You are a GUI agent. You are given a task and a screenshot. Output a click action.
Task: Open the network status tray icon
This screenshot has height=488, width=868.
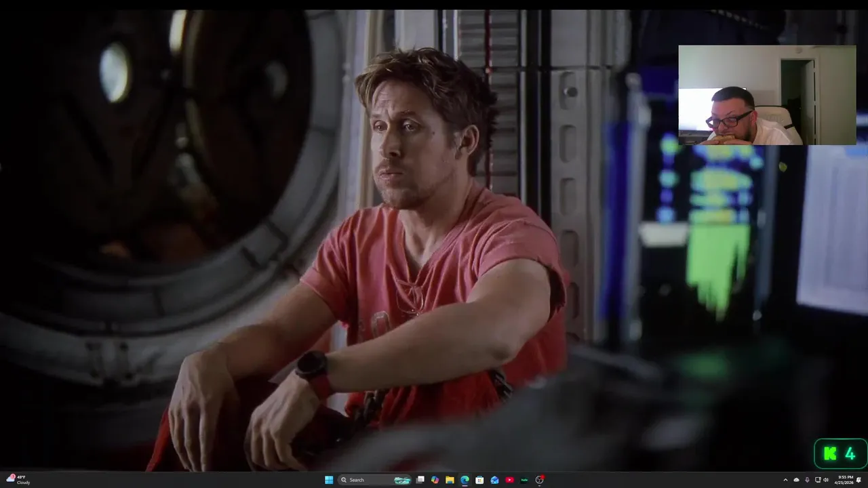click(817, 480)
